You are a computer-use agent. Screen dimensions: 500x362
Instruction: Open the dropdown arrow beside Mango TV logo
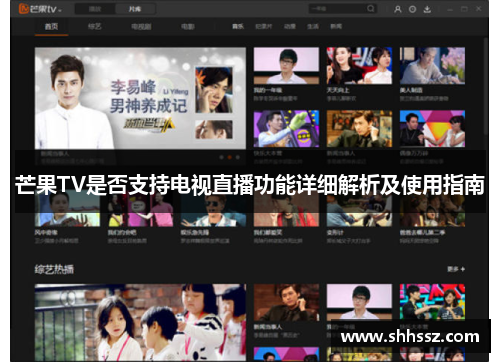pyautogui.click(x=60, y=10)
